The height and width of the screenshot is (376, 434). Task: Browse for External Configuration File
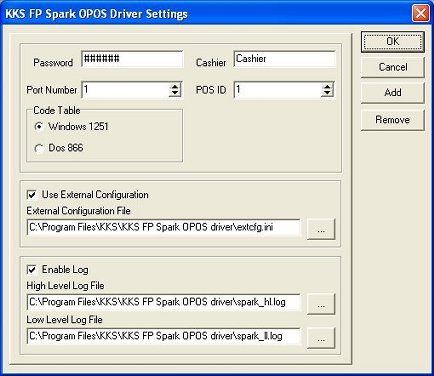(321, 229)
